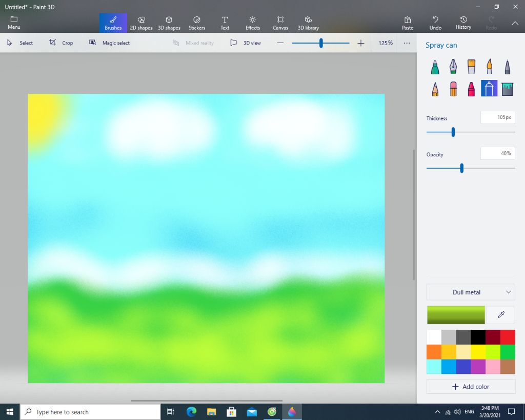The width and height of the screenshot is (525, 420).
Task: Select the Spray can brush
Action: point(489,88)
